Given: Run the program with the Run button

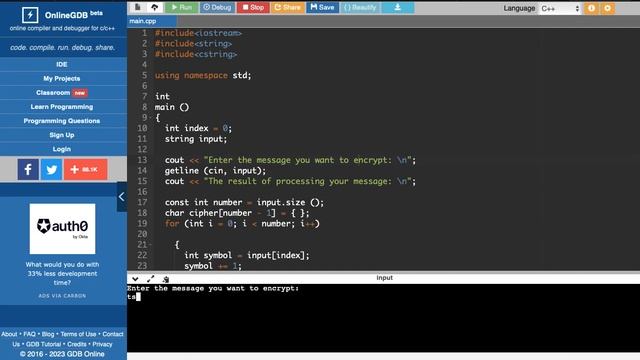Looking at the screenshot, I should click(182, 7).
